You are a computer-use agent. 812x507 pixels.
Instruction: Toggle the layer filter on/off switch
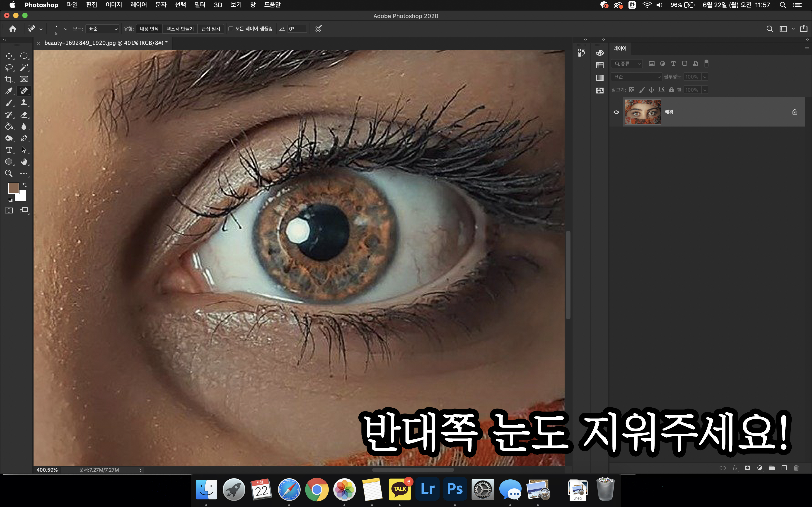click(706, 63)
